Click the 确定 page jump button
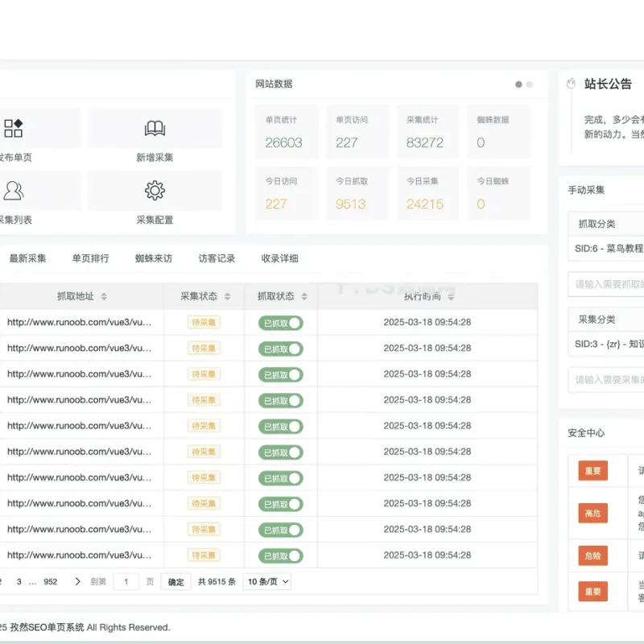The height and width of the screenshot is (644, 644). coord(175,581)
